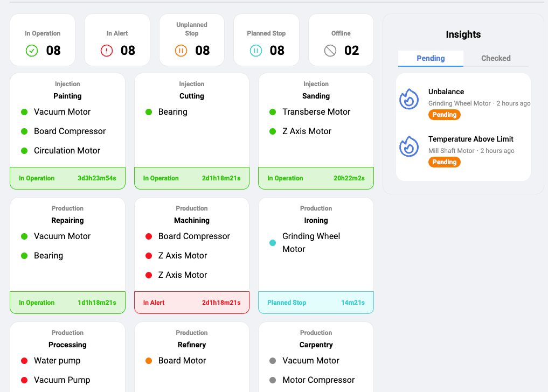Select the Offline prohibited icon
The image size is (548, 392).
(x=330, y=51)
